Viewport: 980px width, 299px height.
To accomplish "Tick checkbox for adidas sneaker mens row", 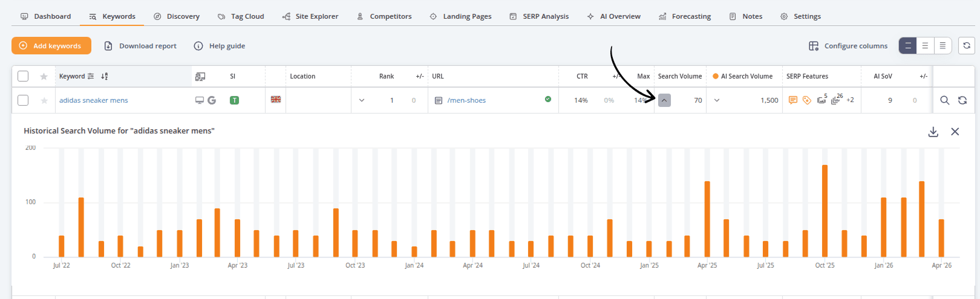I will click(x=23, y=100).
